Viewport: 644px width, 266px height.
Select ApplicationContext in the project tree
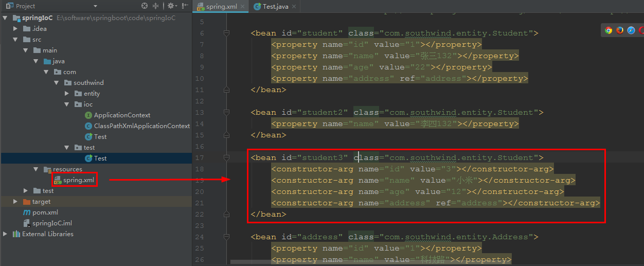[x=122, y=115]
